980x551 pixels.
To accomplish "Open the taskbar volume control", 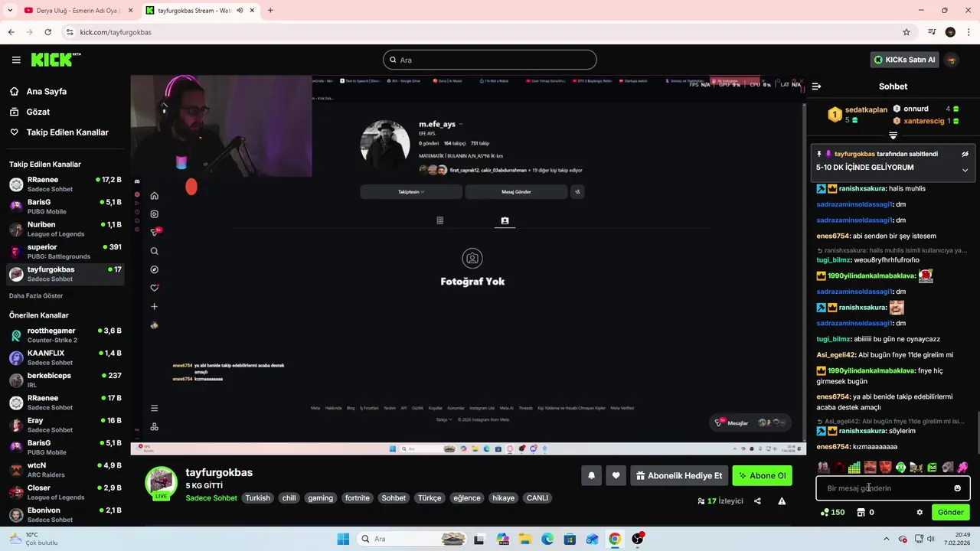I will point(930,539).
